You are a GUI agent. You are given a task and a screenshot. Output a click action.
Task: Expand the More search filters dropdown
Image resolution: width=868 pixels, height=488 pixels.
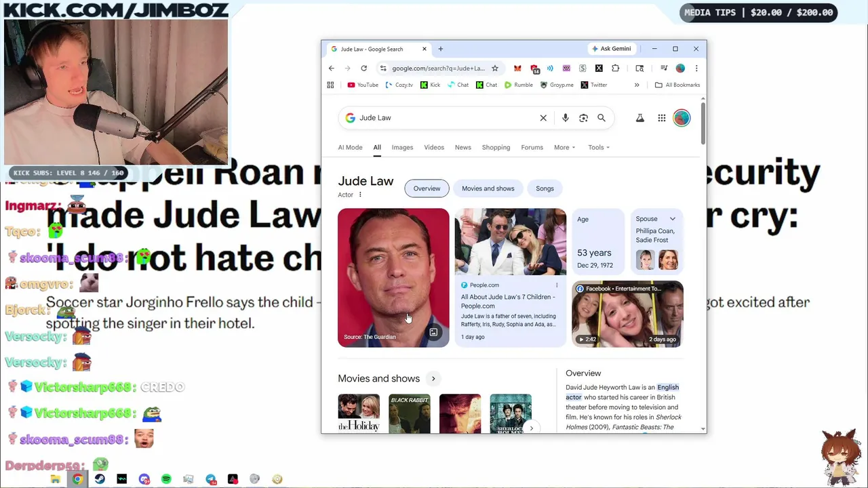click(565, 147)
